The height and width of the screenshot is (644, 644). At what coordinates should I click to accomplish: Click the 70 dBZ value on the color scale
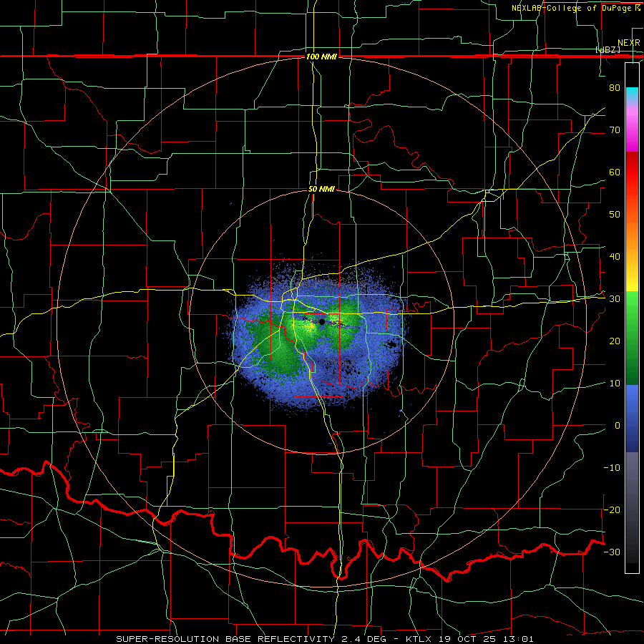click(x=615, y=130)
